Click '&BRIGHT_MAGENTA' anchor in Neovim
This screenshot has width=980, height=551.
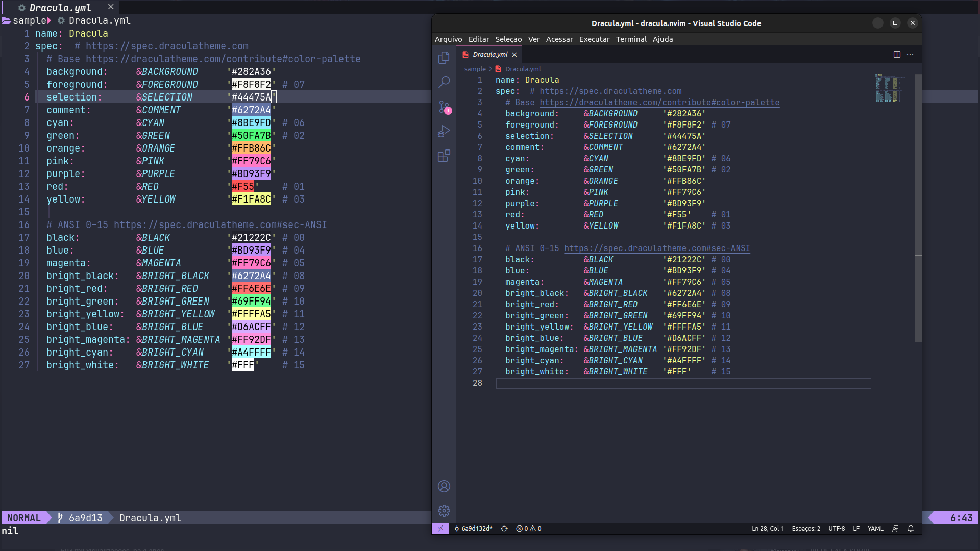click(x=178, y=340)
